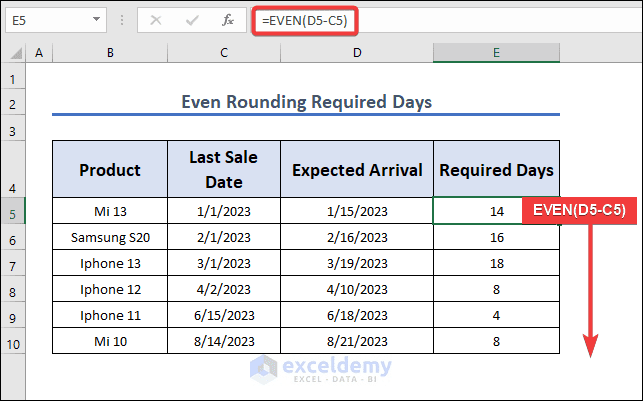This screenshot has width=643, height=401.
Task: Select the required days cell showing 16
Action: tap(496, 237)
